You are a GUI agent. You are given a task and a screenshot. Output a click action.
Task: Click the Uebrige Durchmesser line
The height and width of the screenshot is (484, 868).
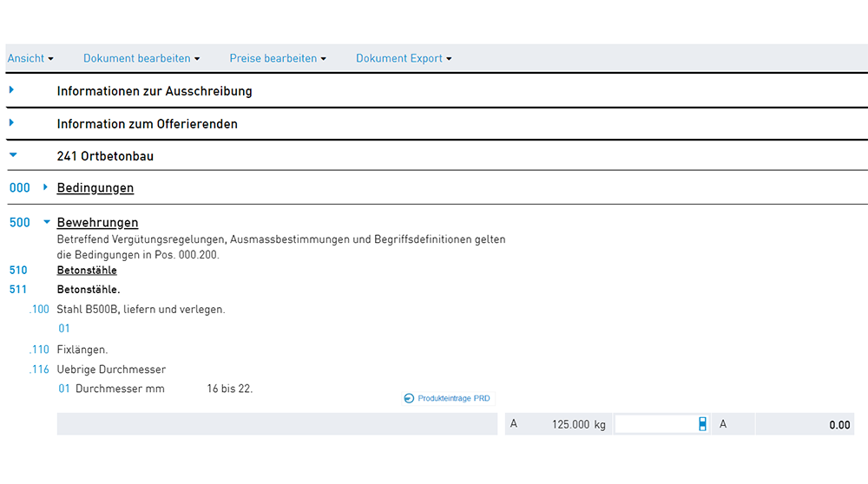tap(111, 370)
